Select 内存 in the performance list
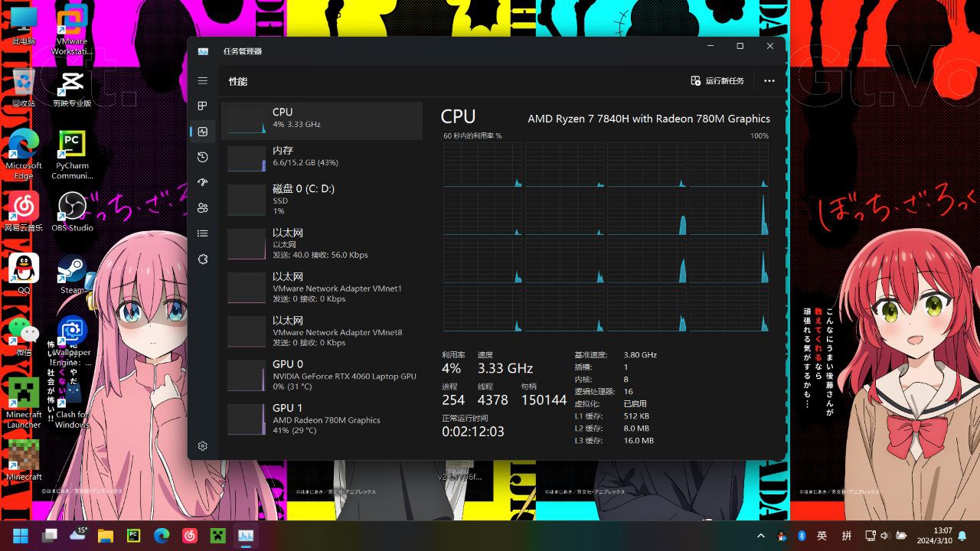The image size is (980, 551). click(x=322, y=157)
